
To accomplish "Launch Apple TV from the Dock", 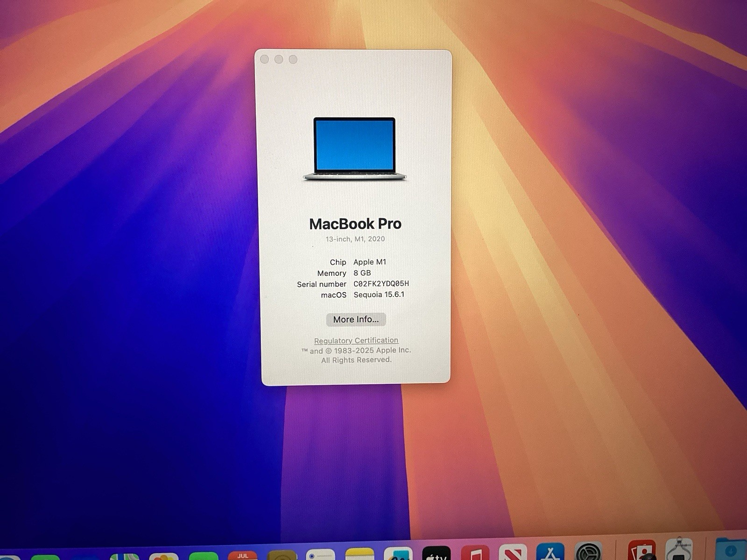I will [x=437, y=553].
